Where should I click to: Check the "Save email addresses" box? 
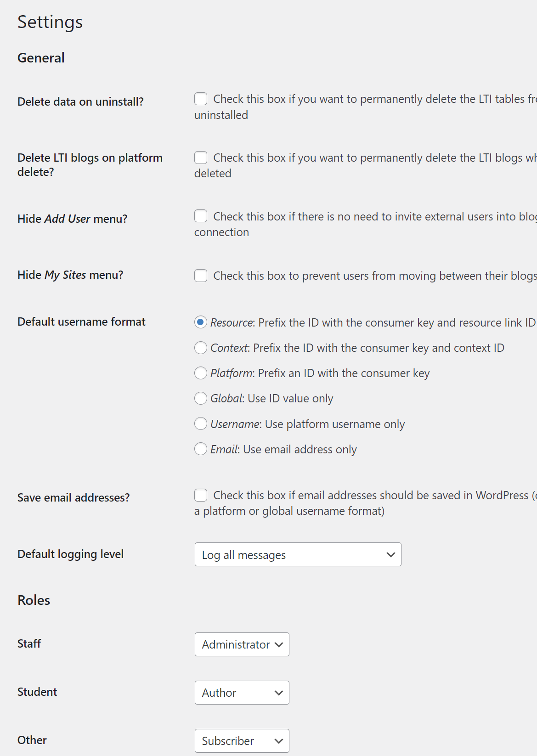(201, 495)
